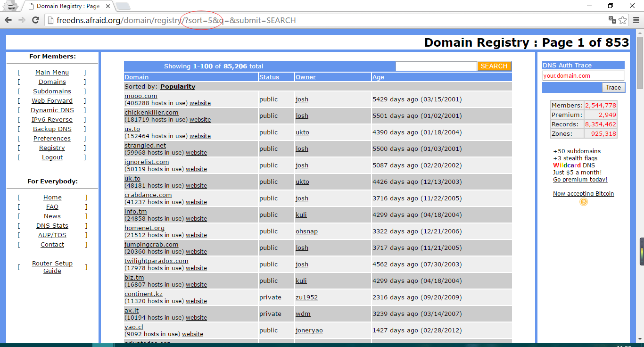Open Dynamic DNS in members sidebar
The image size is (644, 347).
(x=52, y=110)
